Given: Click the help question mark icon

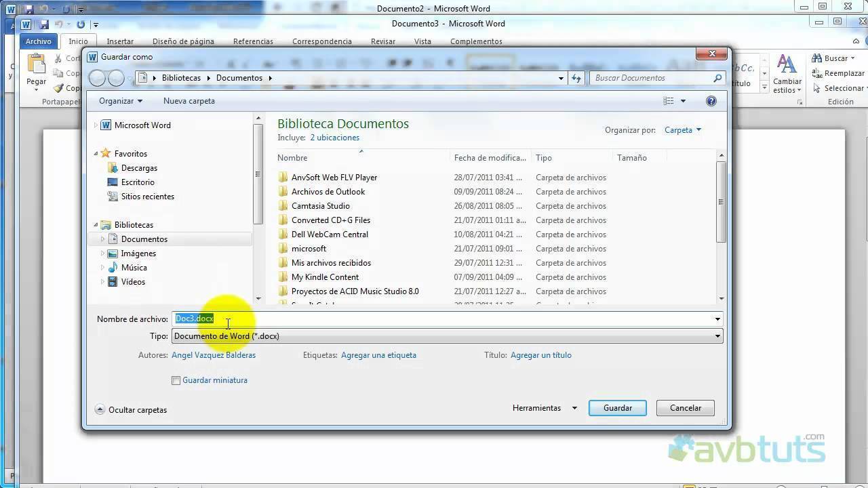Looking at the screenshot, I should (x=711, y=101).
